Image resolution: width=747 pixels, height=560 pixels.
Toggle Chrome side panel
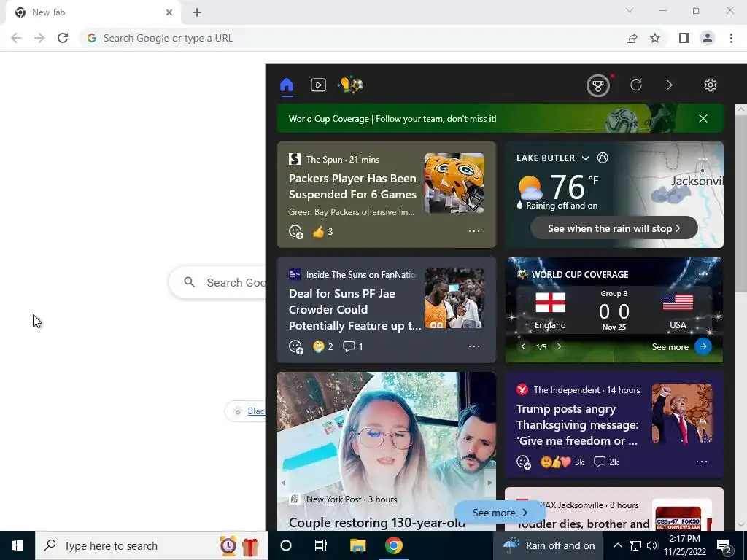click(x=684, y=38)
